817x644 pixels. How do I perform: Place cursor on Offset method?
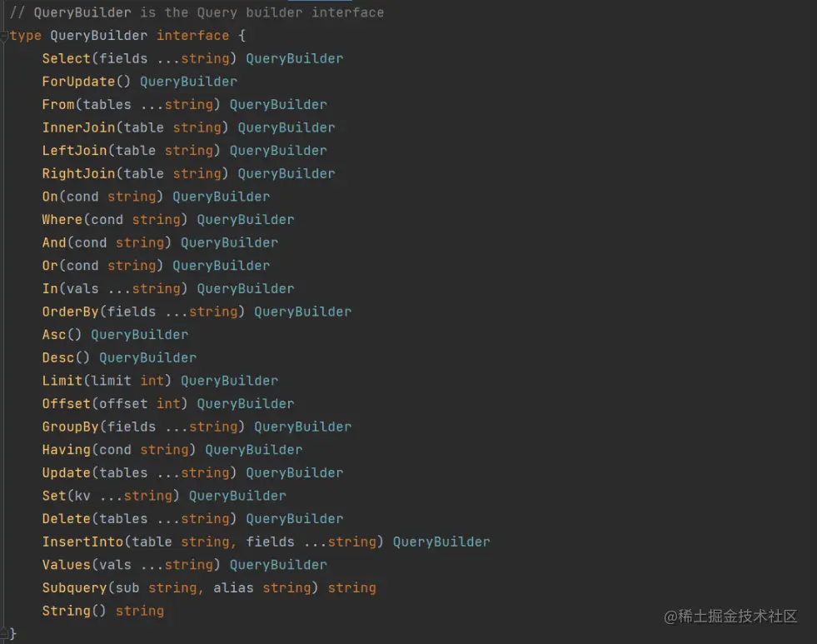tap(66, 404)
